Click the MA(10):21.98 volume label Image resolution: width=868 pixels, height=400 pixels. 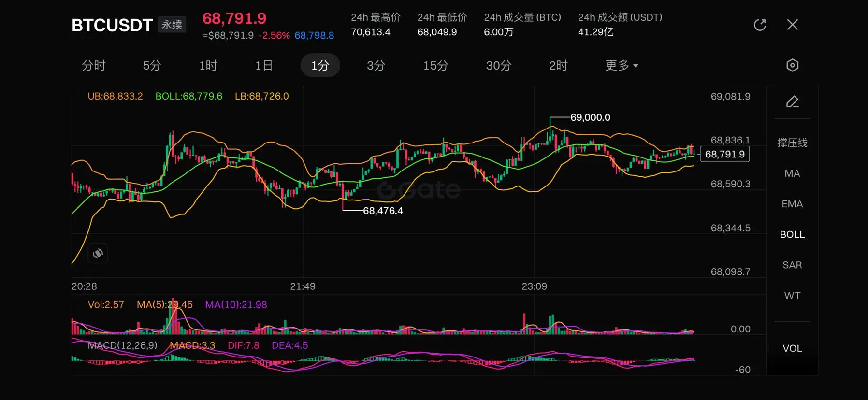236,305
